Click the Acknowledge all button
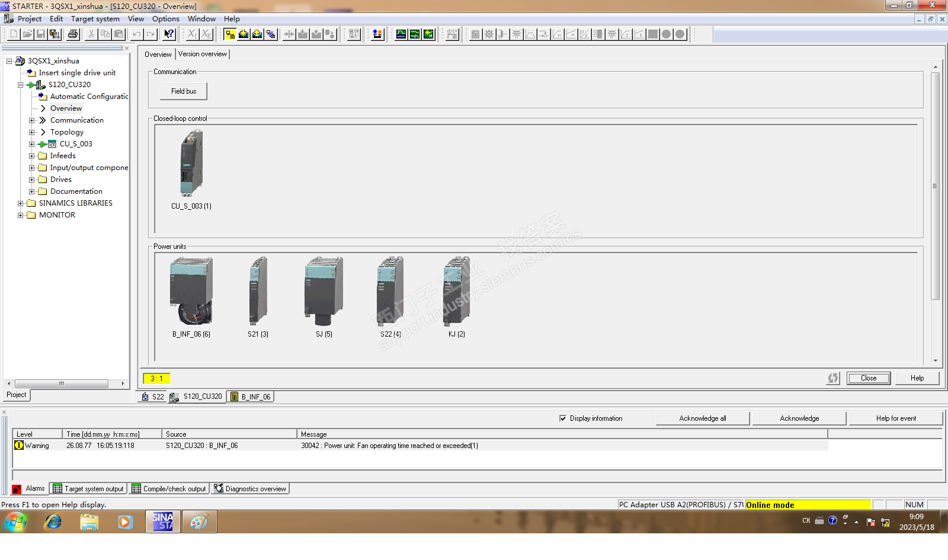The width and height of the screenshot is (948, 560). tap(703, 418)
